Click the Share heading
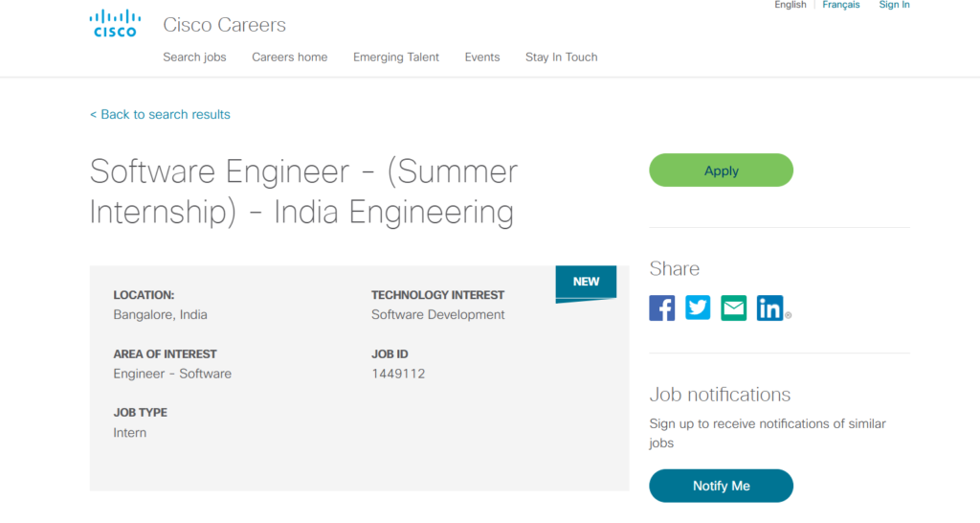Viewport: 980px width, 523px height. tap(675, 268)
